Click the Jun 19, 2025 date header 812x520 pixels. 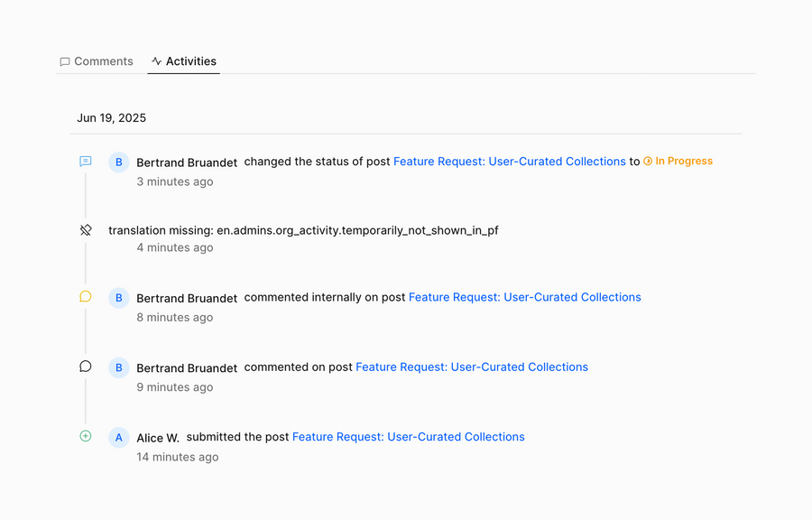point(112,118)
